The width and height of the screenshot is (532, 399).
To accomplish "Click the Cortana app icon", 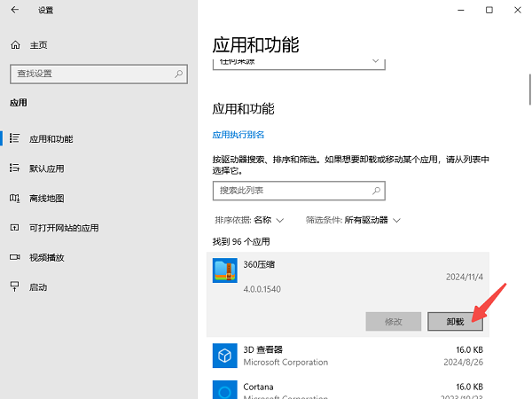I will point(225,391).
